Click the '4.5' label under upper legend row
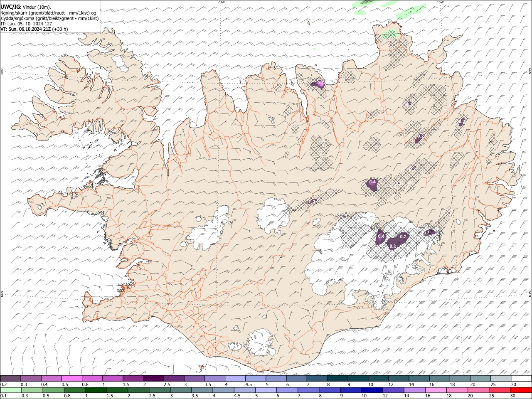Screen dimensions: 532x399 [249, 384]
